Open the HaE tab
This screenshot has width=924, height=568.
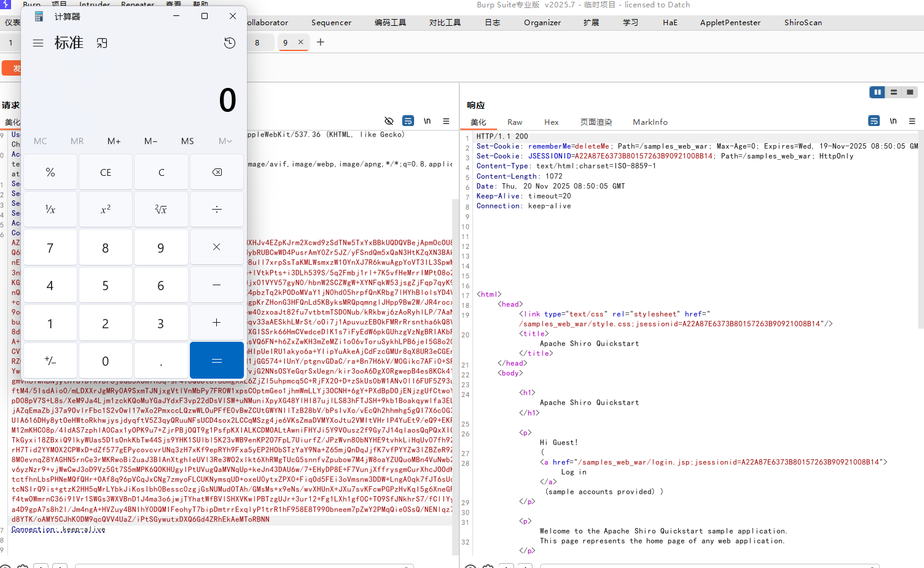(x=670, y=23)
